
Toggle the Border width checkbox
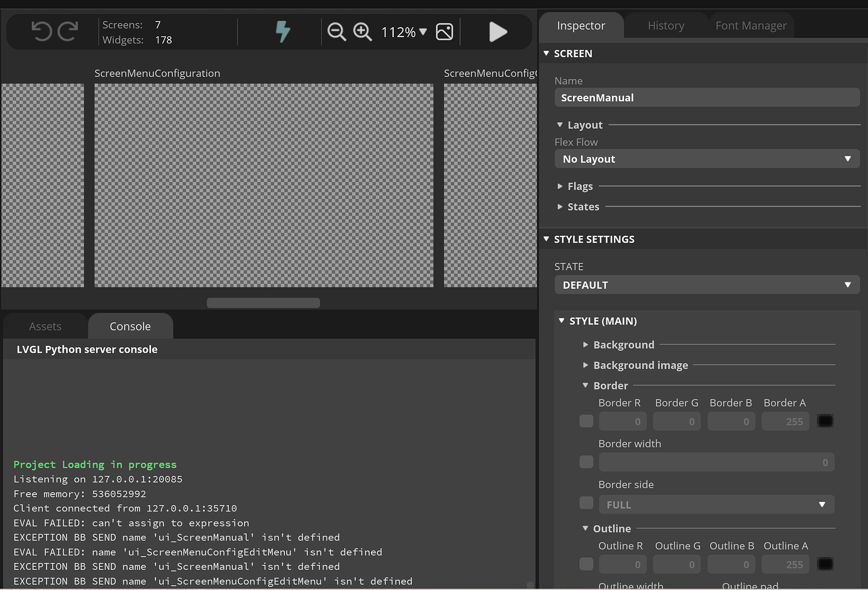point(586,462)
